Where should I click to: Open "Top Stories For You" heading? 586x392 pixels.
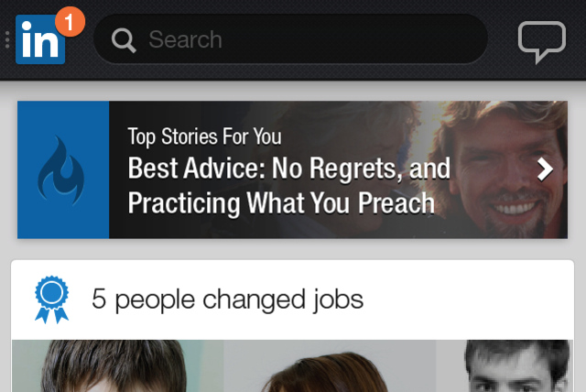tap(204, 136)
